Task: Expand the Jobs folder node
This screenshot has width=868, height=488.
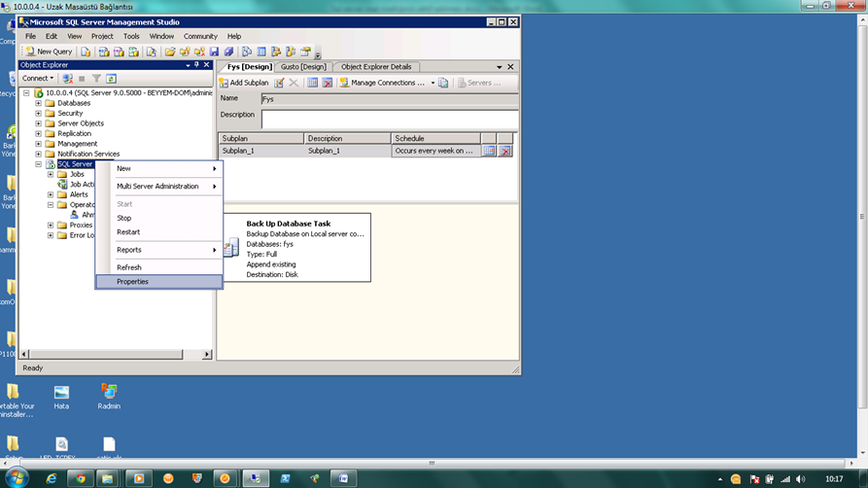Action: point(51,174)
